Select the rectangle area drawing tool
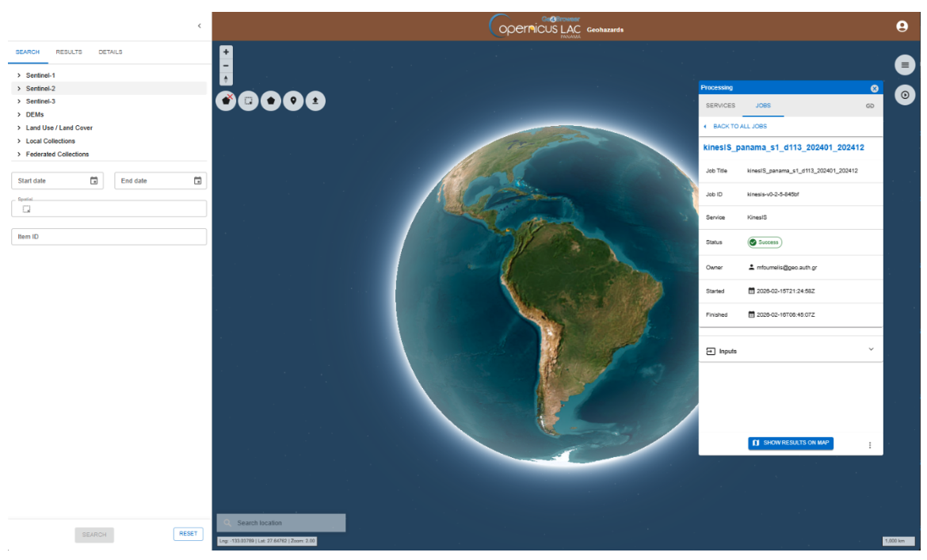This screenshot has width=927, height=560. pos(248,101)
